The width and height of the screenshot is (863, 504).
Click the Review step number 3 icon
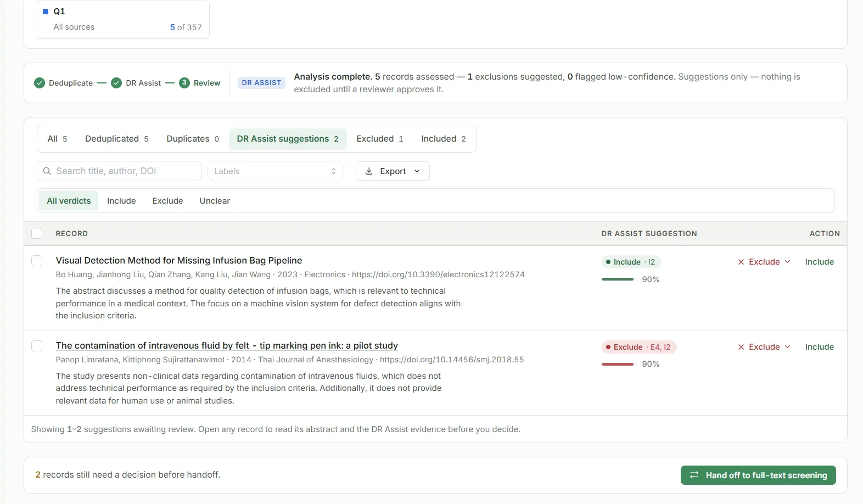pyautogui.click(x=184, y=83)
